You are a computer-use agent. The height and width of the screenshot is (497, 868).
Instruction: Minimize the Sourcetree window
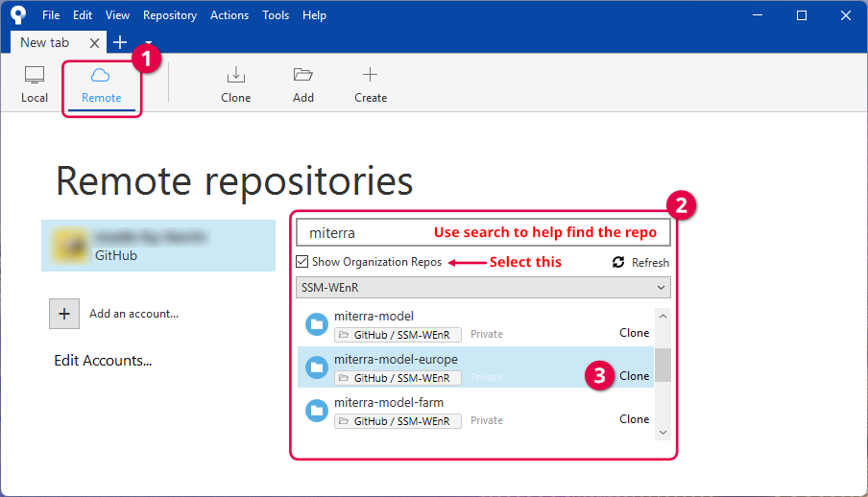pos(758,15)
